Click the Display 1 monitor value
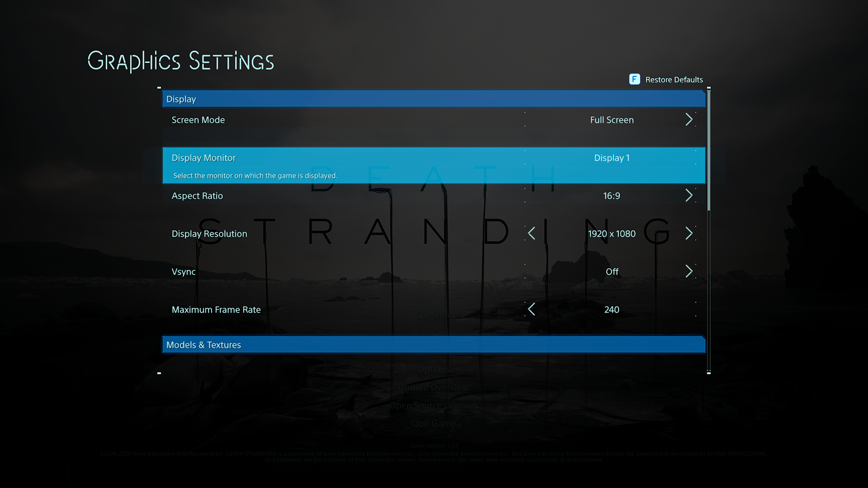The image size is (868, 488). 612,158
